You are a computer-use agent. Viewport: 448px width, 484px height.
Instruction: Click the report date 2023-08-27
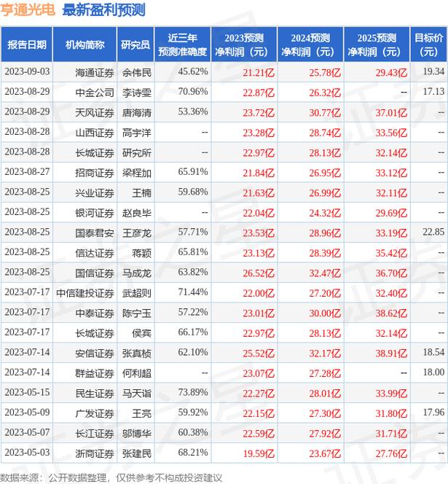(x=27, y=172)
